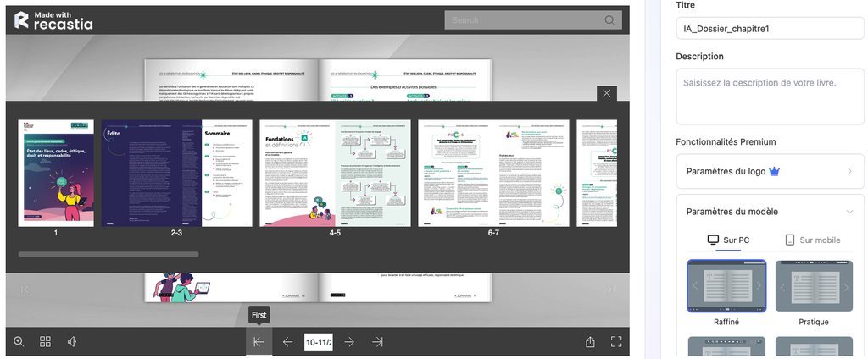Click the share icon
Viewport: 868px width, 359px height.
pos(590,342)
